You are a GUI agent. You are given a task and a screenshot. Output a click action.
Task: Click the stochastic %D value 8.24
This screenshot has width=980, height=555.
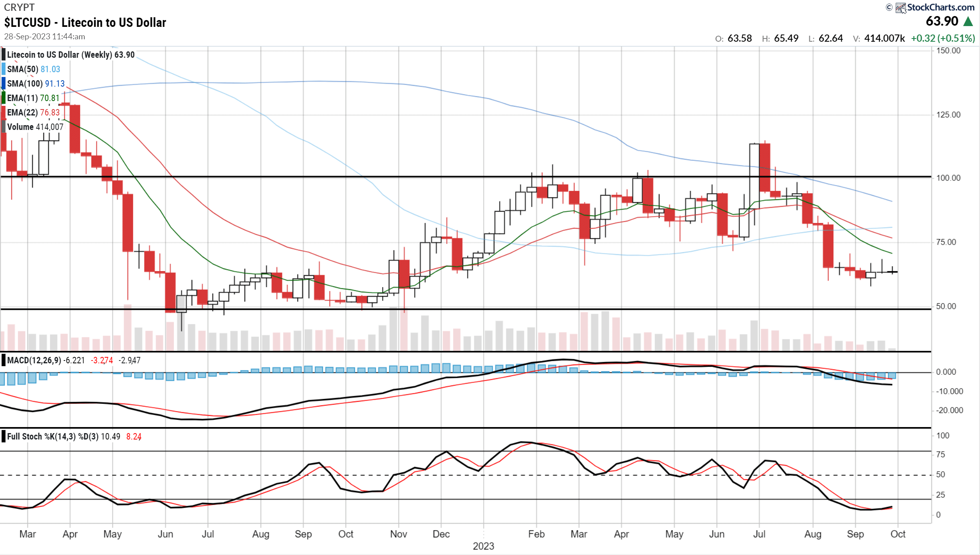click(x=133, y=437)
